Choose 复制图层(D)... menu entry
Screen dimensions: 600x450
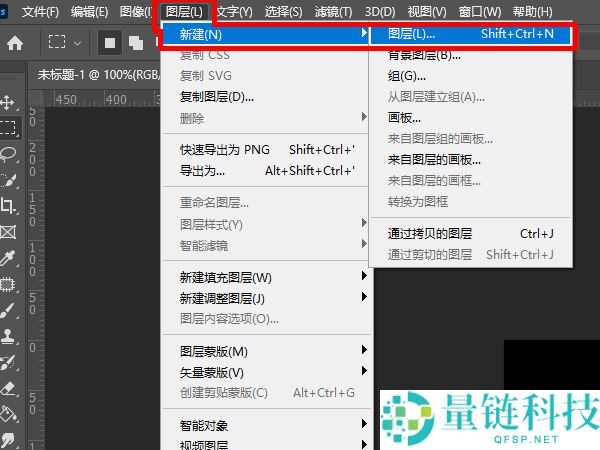coord(266,97)
